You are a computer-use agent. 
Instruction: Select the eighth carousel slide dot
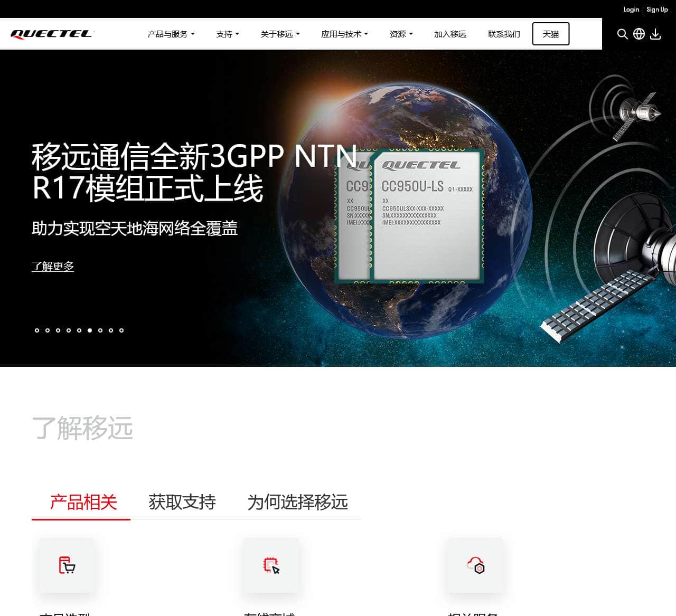click(x=111, y=330)
